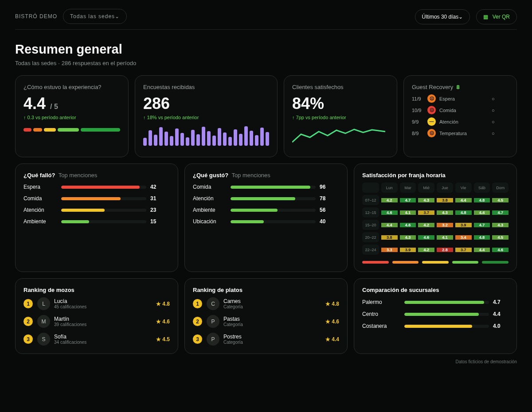Click the BISTRÓ DEMO brand label

click(x=36, y=16)
